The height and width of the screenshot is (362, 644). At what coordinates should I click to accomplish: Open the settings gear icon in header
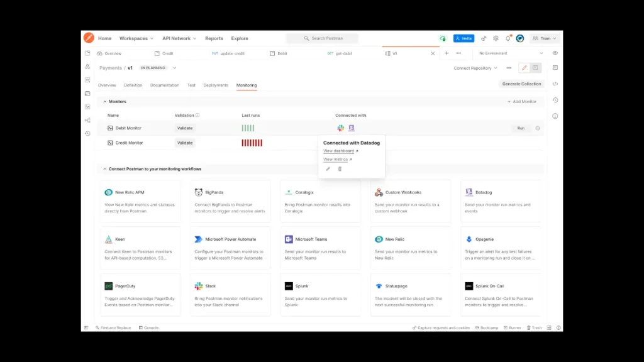pos(496,38)
